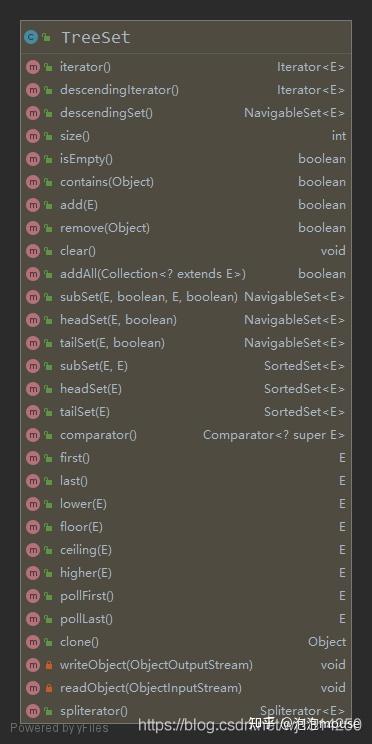Click the method icon next to comparator()
Image resolution: width=372 pixels, height=744 pixels.
tap(33, 435)
